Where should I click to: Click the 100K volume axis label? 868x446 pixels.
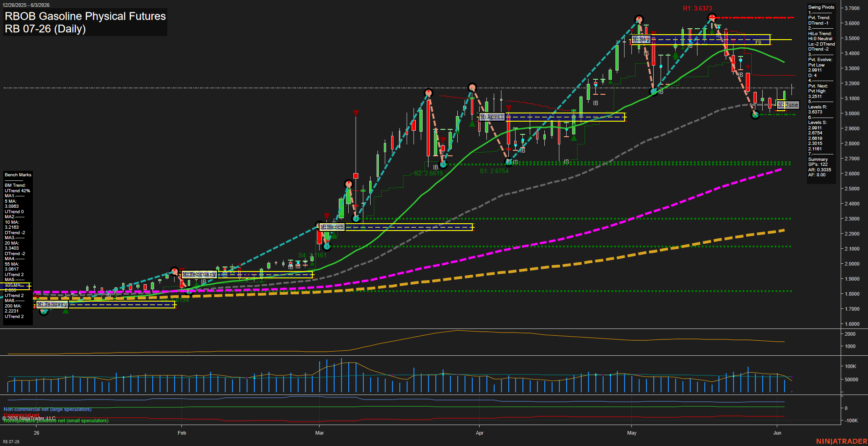(851, 366)
